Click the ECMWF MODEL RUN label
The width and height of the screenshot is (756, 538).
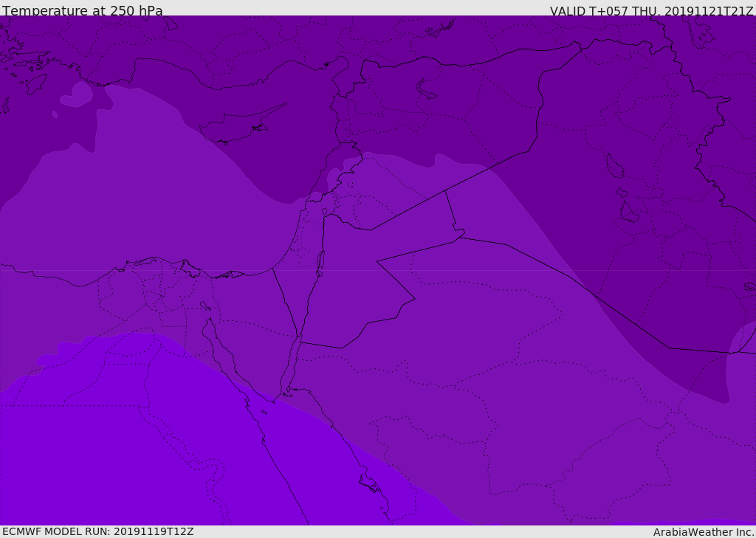(x=98, y=532)
